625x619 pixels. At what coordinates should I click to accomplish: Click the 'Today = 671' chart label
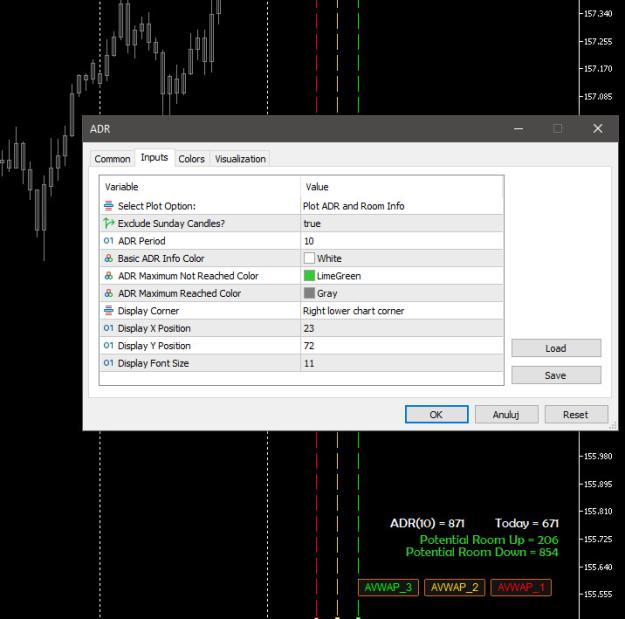(x=527, y=523)
